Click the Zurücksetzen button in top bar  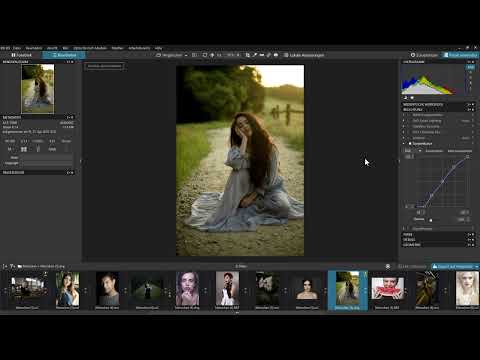[x=424, y=55]
